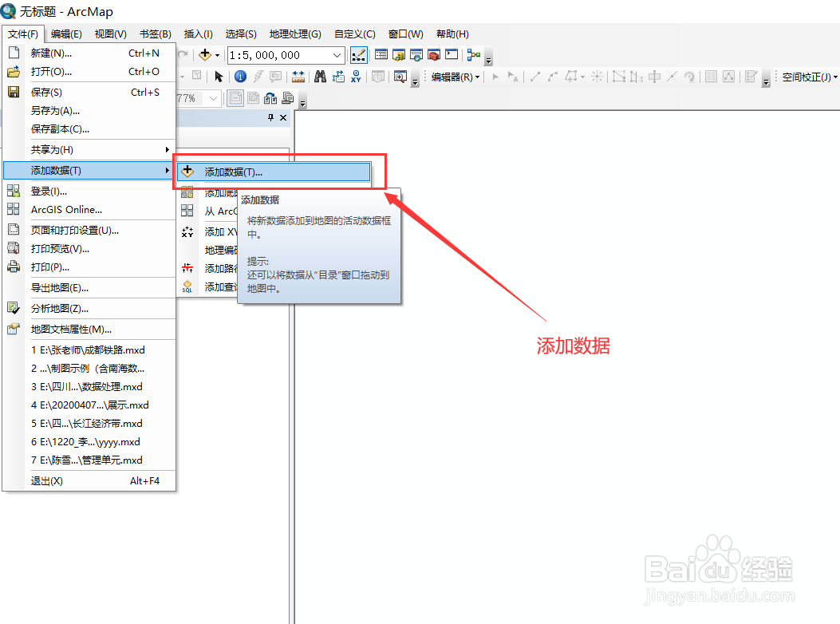
Task: Open the map scale 1:5,000,000 combo box
Action: (x=286, y=55)
